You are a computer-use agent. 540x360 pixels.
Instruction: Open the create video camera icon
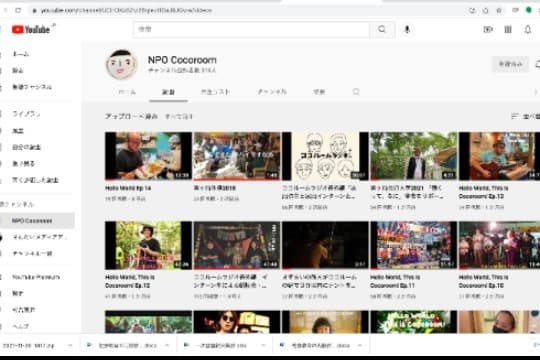point(488,30)
